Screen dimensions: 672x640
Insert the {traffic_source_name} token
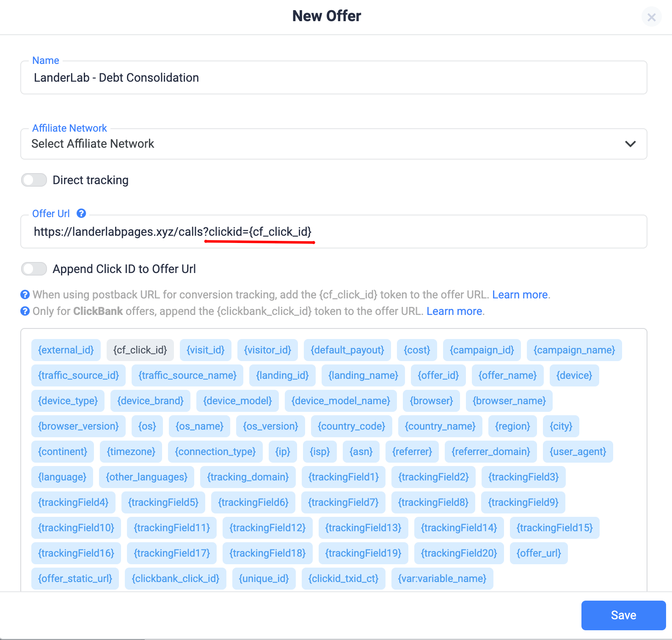(187, 375)
